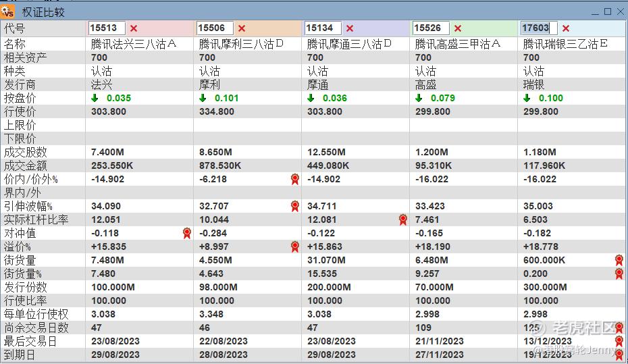This screenshot has width=628, height=364.
Task: Click the 15134 code input field
Action: [323, 28]
